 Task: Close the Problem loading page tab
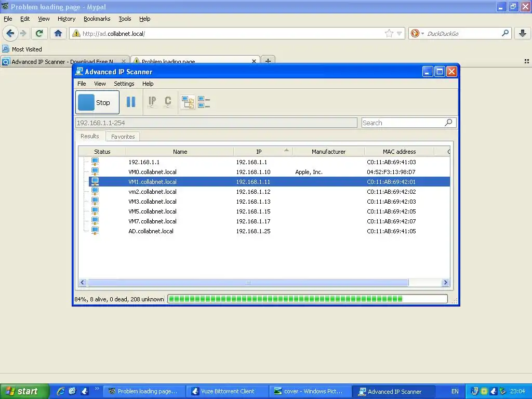254,61
